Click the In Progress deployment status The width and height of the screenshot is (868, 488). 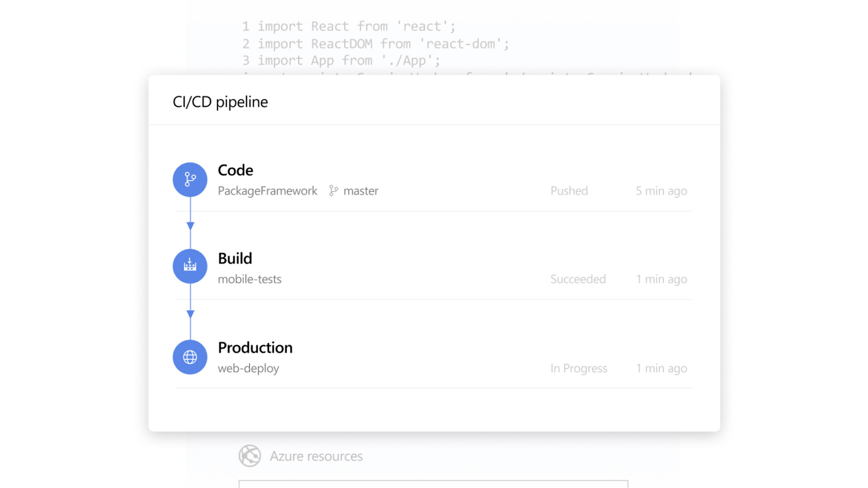click(x=578, y=368)
